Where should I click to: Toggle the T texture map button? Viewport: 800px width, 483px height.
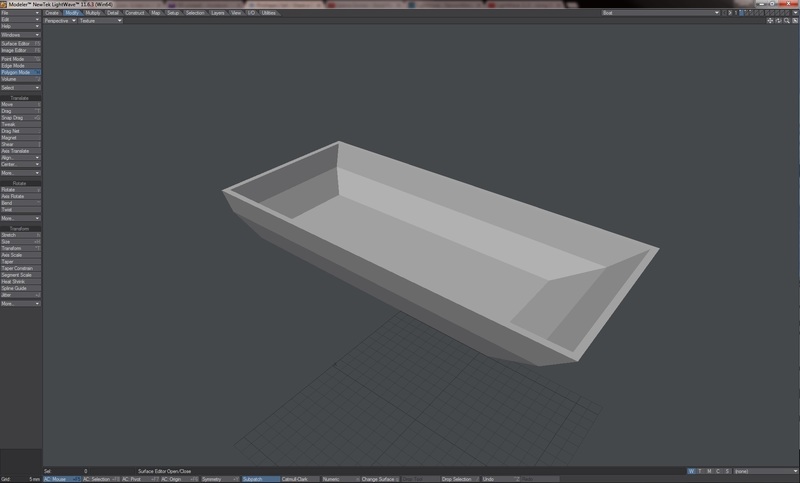(x=700, y=471)
